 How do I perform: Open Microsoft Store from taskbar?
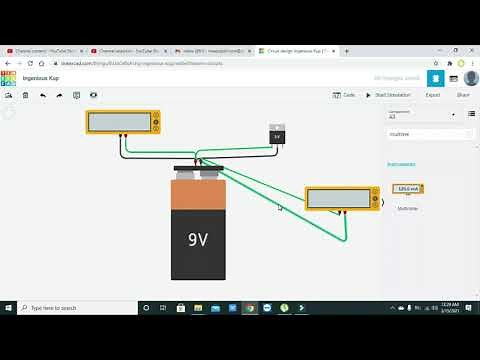[x=181, y=308]
